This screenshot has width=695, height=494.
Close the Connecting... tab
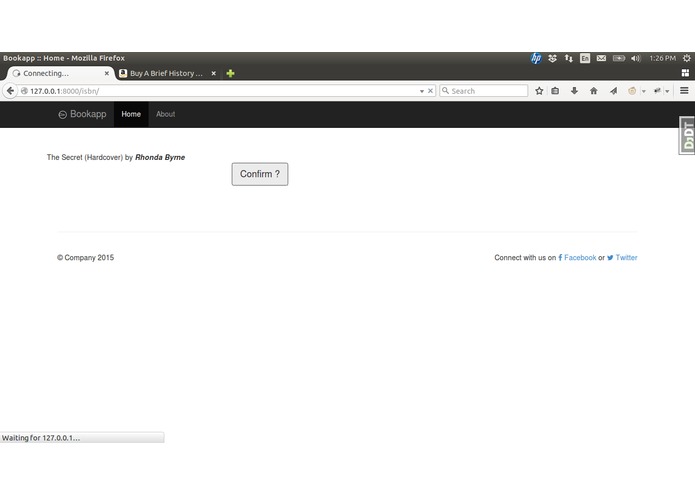click(106, 73)
